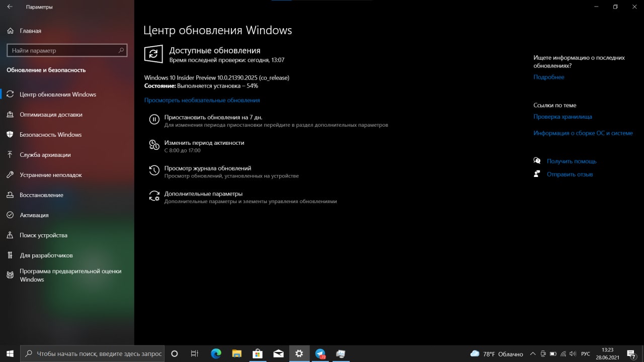This screenshot has width=644, height=362.
Task: Open Безопасность Windows section
Action: (67, 134)
